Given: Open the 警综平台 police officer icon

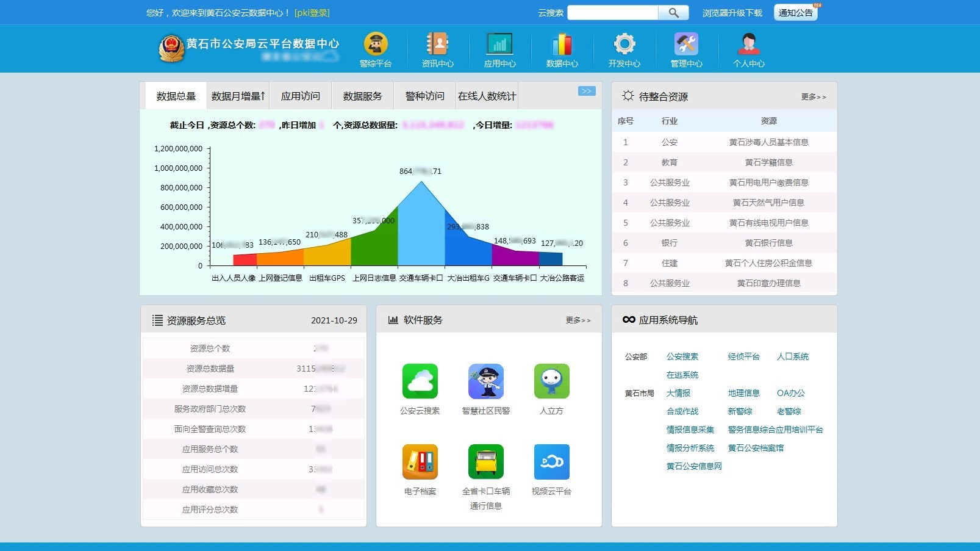Looking at the screenshot, I should coord(376,45).
